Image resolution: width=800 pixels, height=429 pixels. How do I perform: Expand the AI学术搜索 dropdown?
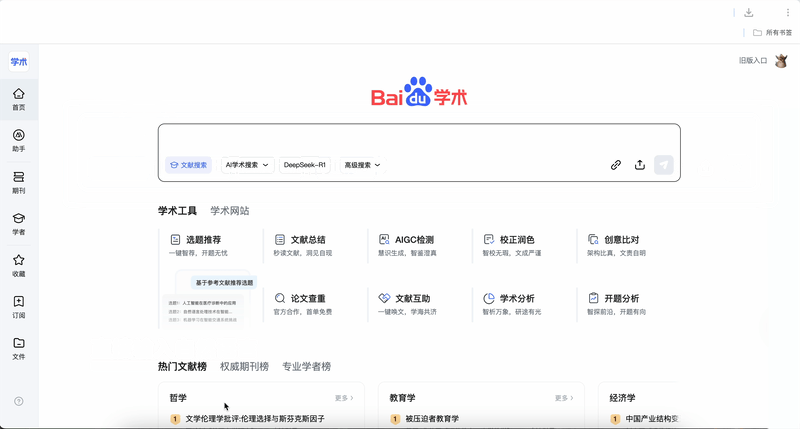[x=247, y=165]
